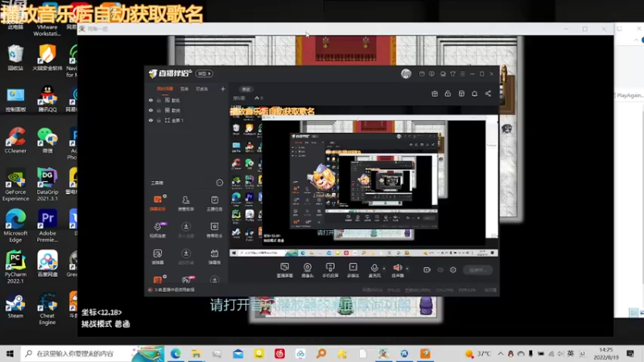This screenshot has height=362, width=644.
Task: Click the live status button at bottom right
Action: coord(477,269)
